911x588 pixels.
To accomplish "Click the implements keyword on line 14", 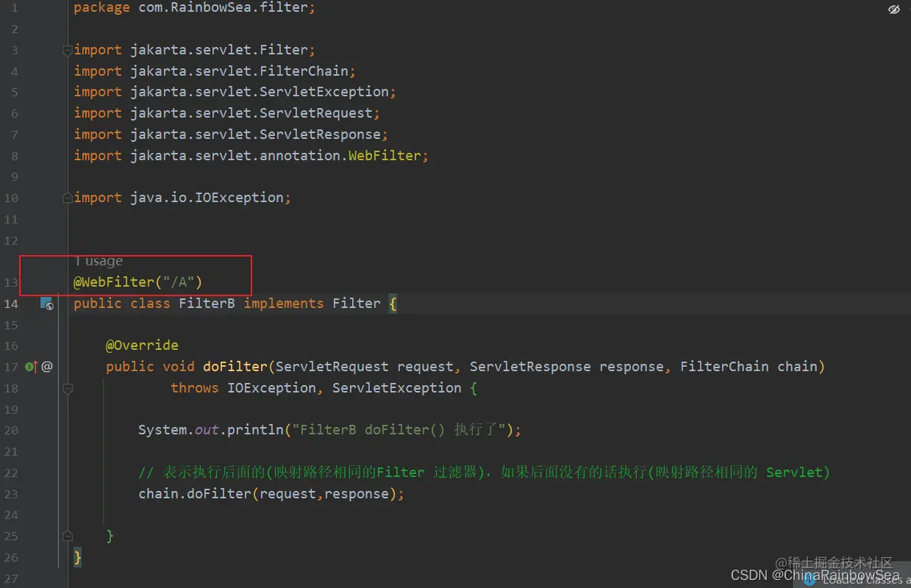I will [x=284, y=303].
